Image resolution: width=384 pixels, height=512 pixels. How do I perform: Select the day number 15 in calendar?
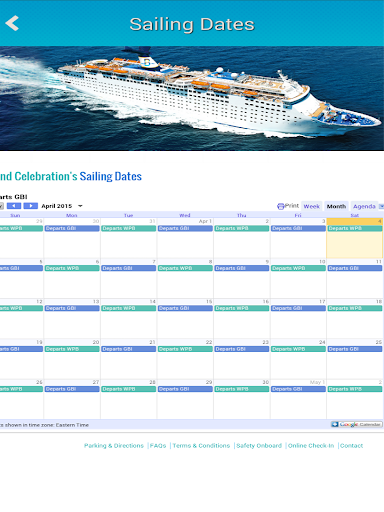(209, 302)
